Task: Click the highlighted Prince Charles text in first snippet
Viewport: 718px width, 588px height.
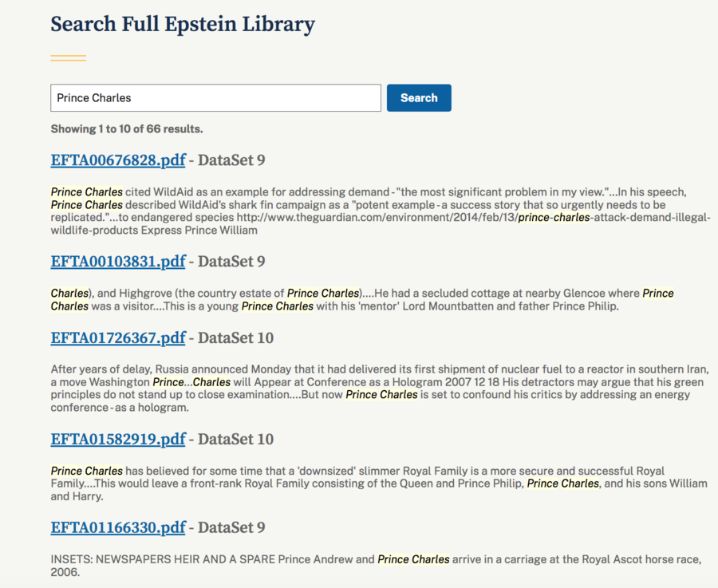Action: 86,191
